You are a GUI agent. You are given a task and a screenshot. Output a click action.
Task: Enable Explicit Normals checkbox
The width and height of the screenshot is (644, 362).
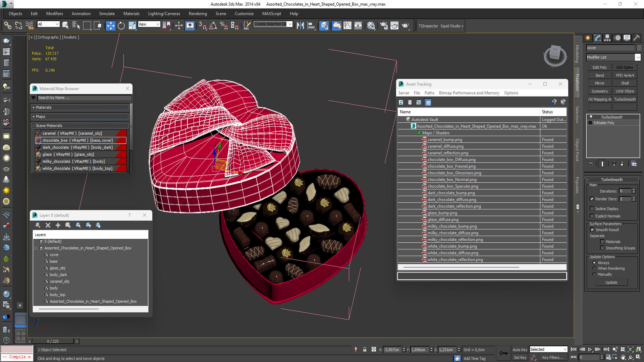592,216
